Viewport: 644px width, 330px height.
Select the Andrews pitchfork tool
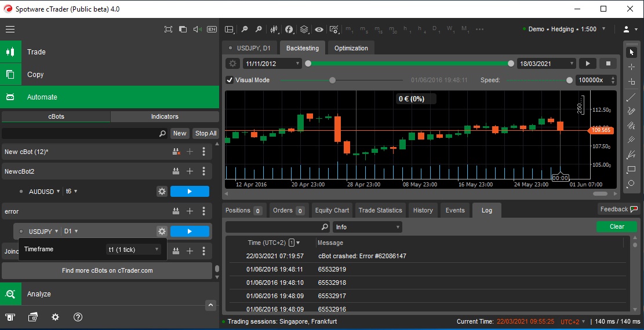point(631,140)
